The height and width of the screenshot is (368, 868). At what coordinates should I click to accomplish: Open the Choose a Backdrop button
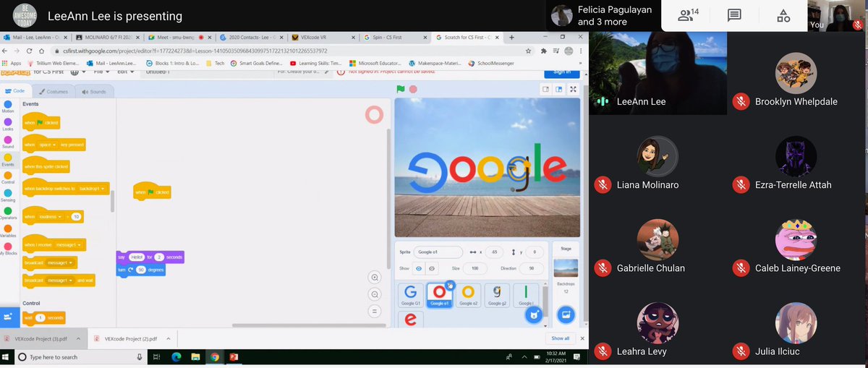[x=566, y=314]
